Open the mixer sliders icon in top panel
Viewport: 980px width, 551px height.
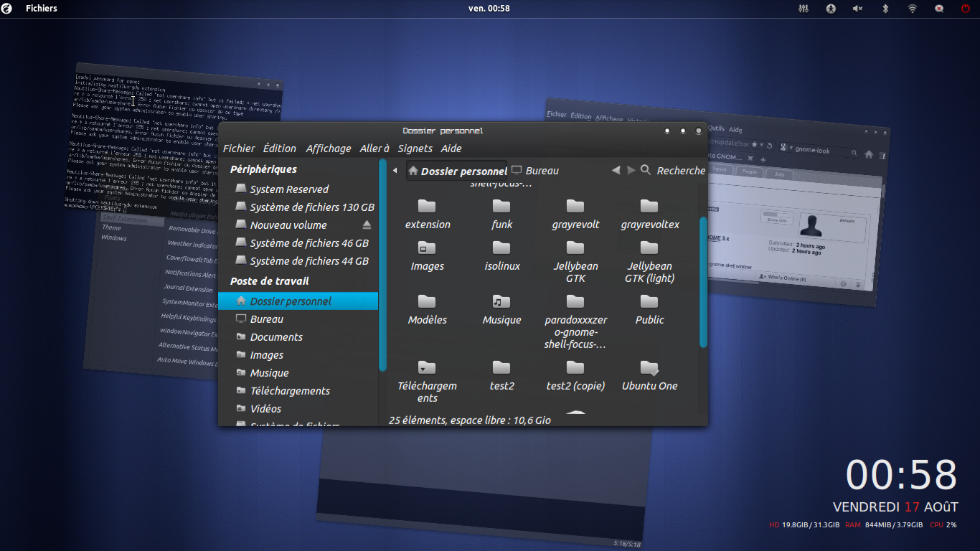pyautogui.click(x=804, y=9)
